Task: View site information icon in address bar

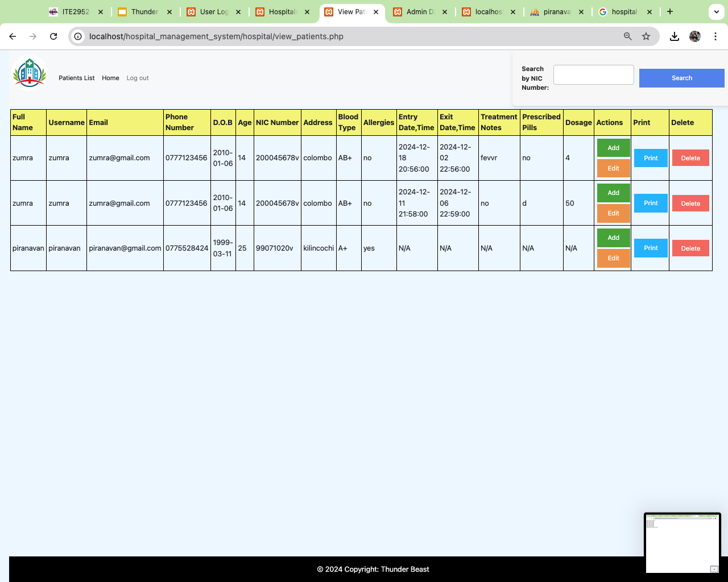Action: (x=78, y=36)
